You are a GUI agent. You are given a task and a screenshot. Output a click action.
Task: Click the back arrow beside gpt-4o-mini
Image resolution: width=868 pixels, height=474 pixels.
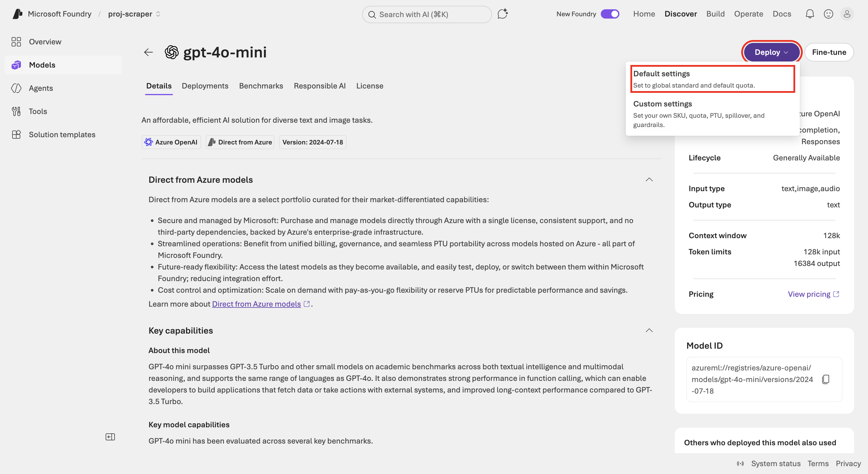tap(148, 52)
